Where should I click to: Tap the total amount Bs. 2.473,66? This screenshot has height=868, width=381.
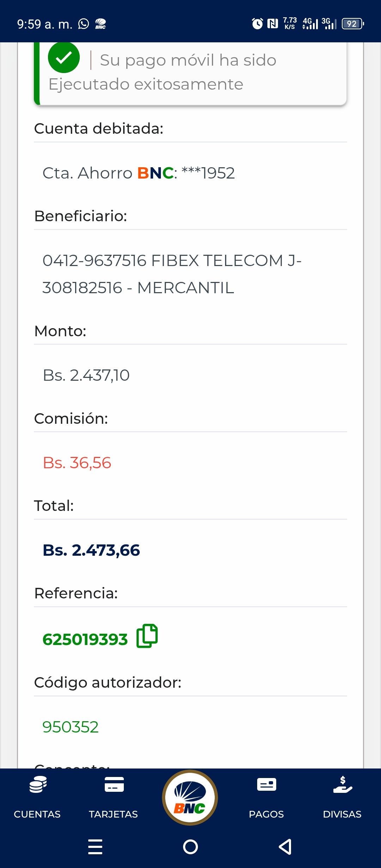pyautogui.click(x=91, y=550)
